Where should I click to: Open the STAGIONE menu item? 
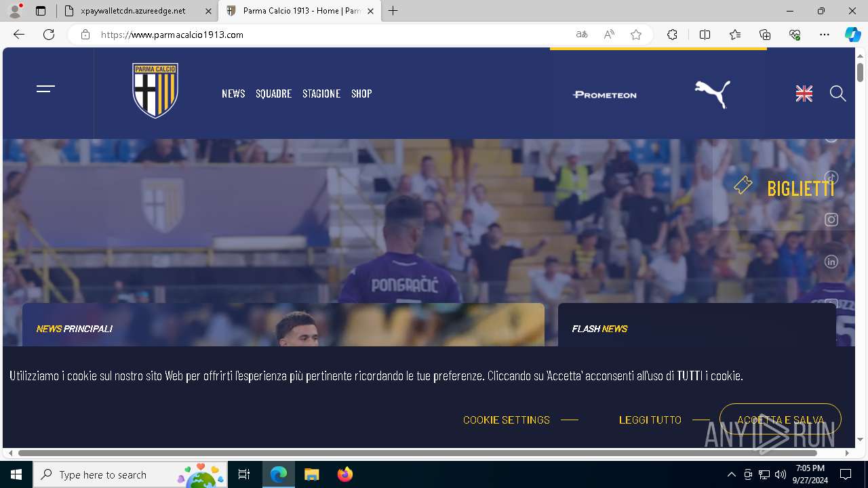click(321, 94)
